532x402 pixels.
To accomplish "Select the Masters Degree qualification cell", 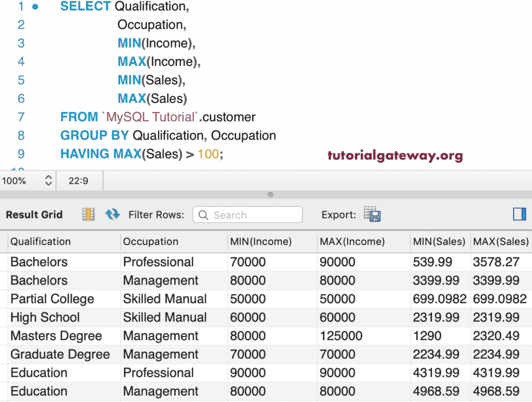I will (x=56, y=336).
